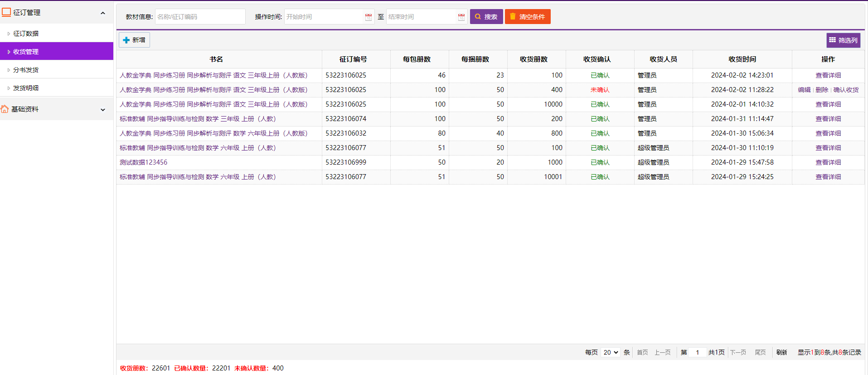This screenshot has height=375, width=868.
Task: Click the 新增 add button
Action: point(134,40)
